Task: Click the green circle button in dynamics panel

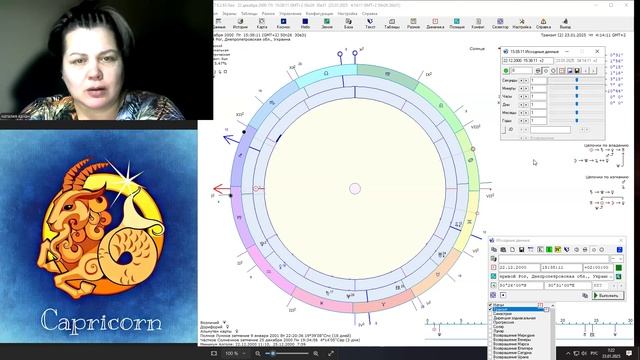Action: tap(506, 71)
